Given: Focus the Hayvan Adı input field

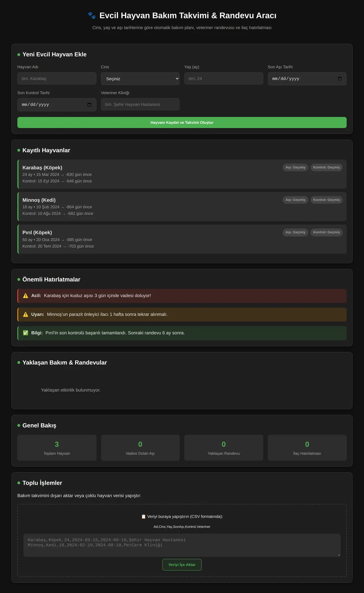Looking at the screenshot, I should 57,79.
